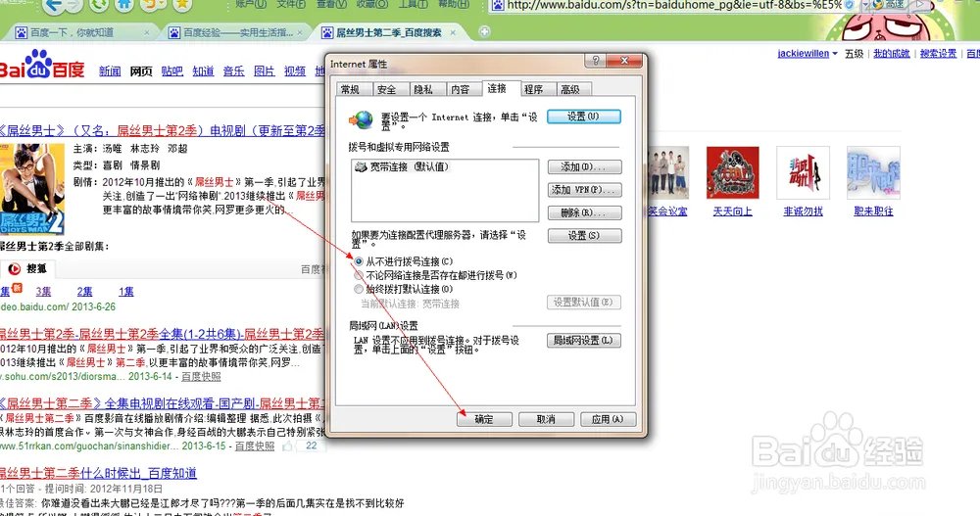
Task: Click the new tab plus icon
Action: point(484,31)
